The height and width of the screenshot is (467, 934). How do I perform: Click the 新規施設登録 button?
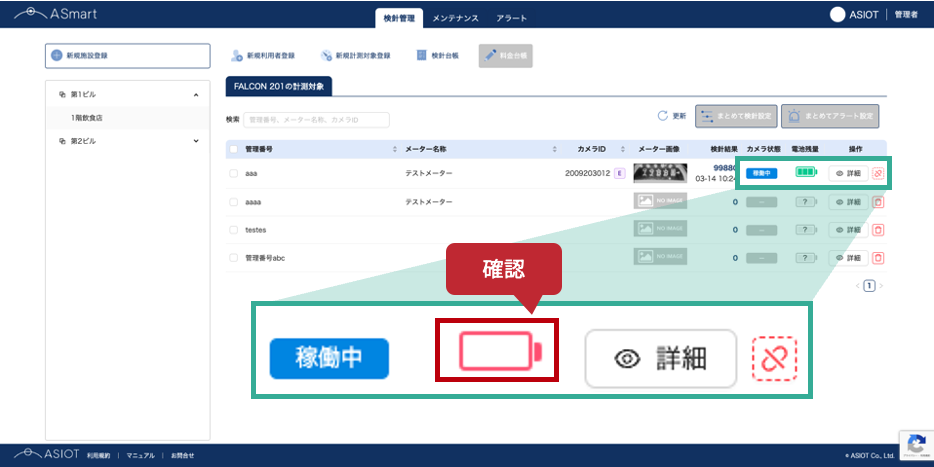[127, 55]
